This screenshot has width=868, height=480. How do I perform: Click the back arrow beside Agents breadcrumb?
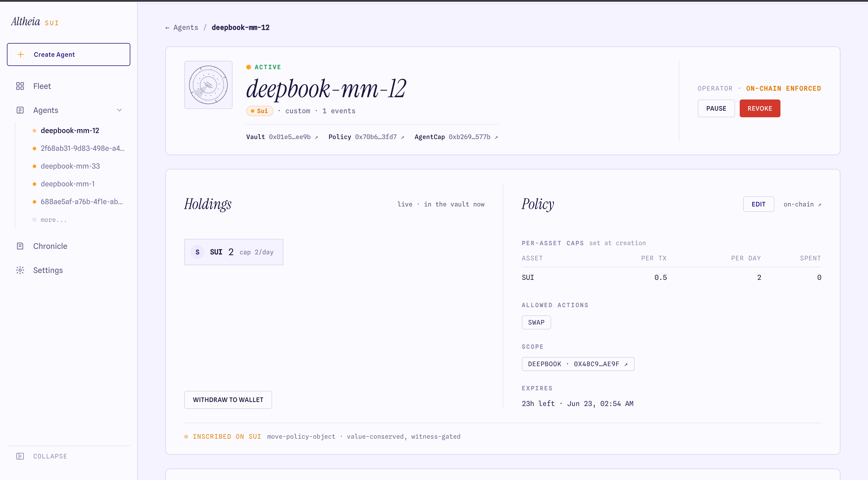(x=167, y=28)
